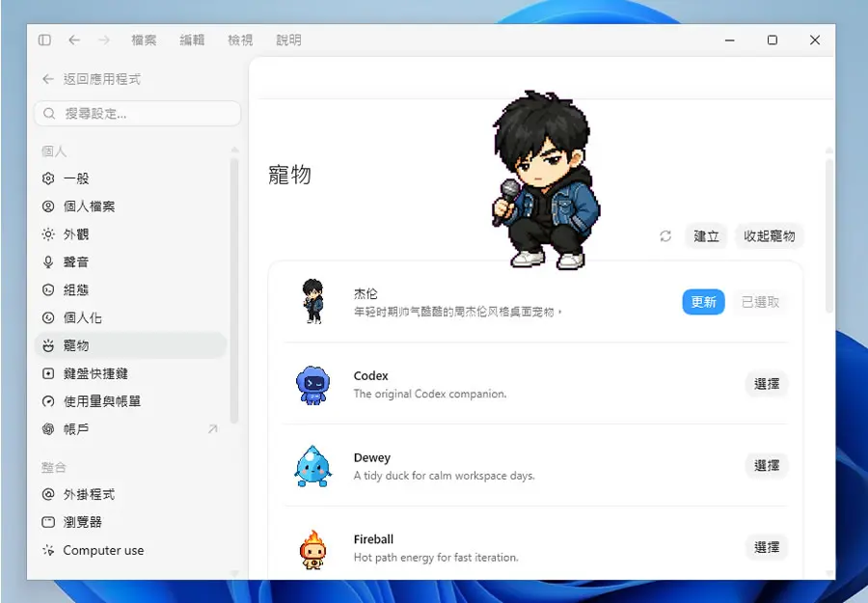
Task: Open the 編輯 menu
Action: [x=192, y=40]
